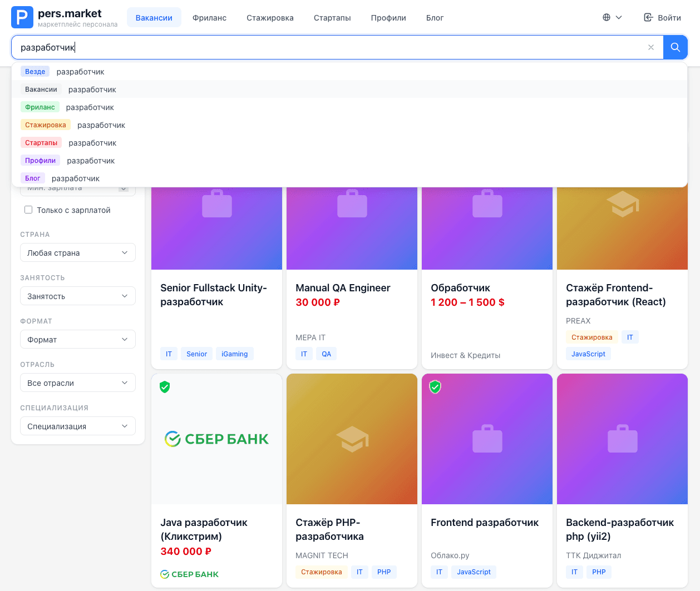The height and width of the screenshot is (591, 700).
Task: Select Стажировка разработчик suggestion
Action: coord(349,125)
